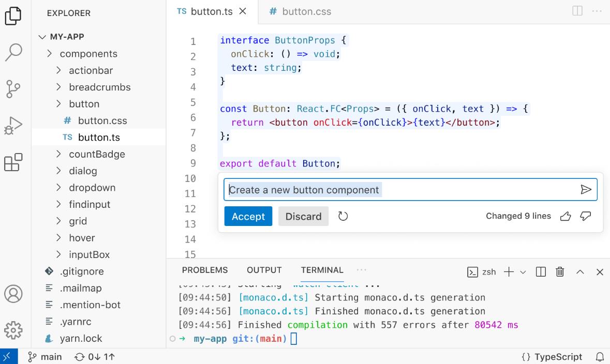Switch to the button.css editor tab
Screen dimensions: 610x364
(x=300, y=11)
